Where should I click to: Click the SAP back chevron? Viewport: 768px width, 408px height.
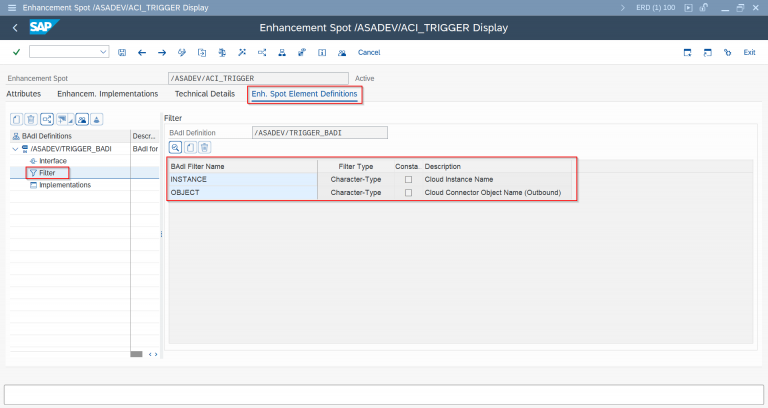(15, 27)
